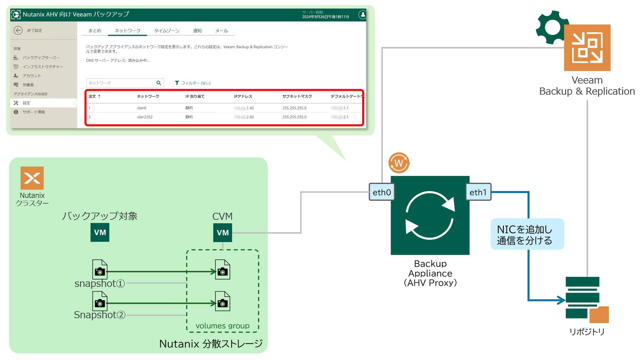This screenshot has height=361, width=644.
Task: Sort by the ネットワーク column header
Action: [148, 96]
